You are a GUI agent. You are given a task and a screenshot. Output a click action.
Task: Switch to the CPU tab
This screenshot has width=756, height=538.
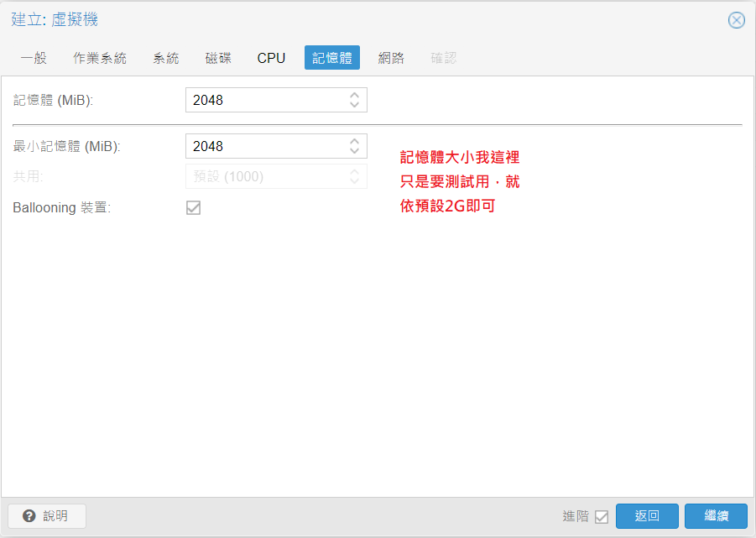pyautogui.click(x=271, y=58)
